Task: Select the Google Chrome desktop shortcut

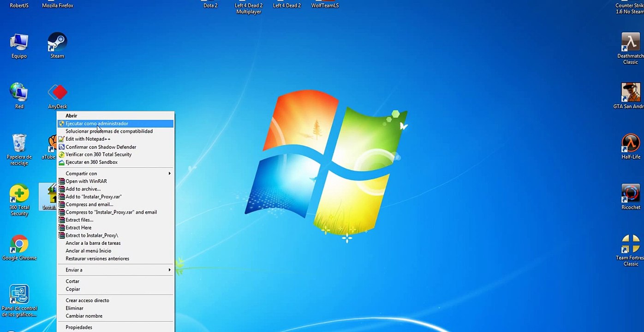Action: (x=19, y=248)
